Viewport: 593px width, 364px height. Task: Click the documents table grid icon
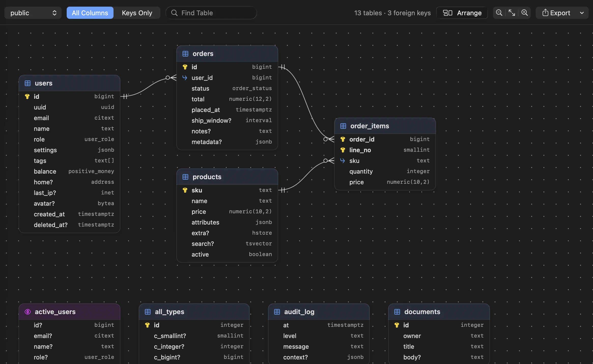(x=397, y=312)
